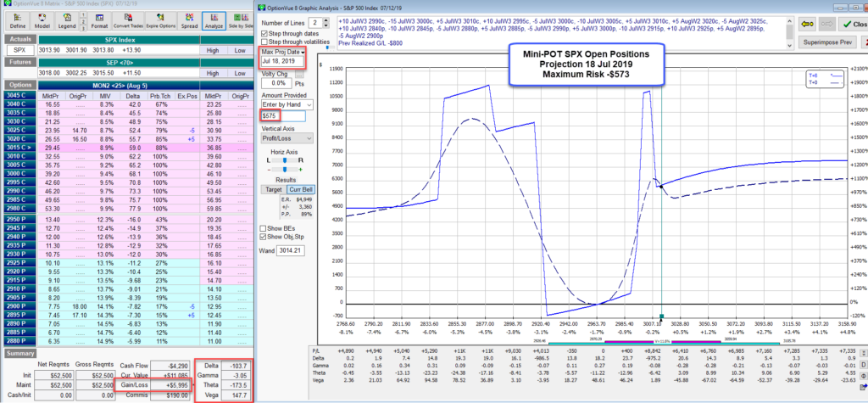Show the Legend from the toolbar
The height and width of the screenshot is (403, 868).
(x=67, y=20)
